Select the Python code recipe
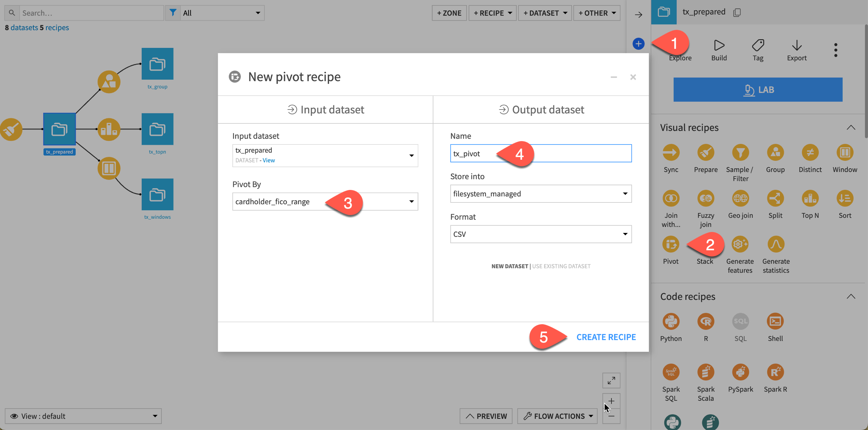Screen dimensions: 868x430 (x=671, y=321)
